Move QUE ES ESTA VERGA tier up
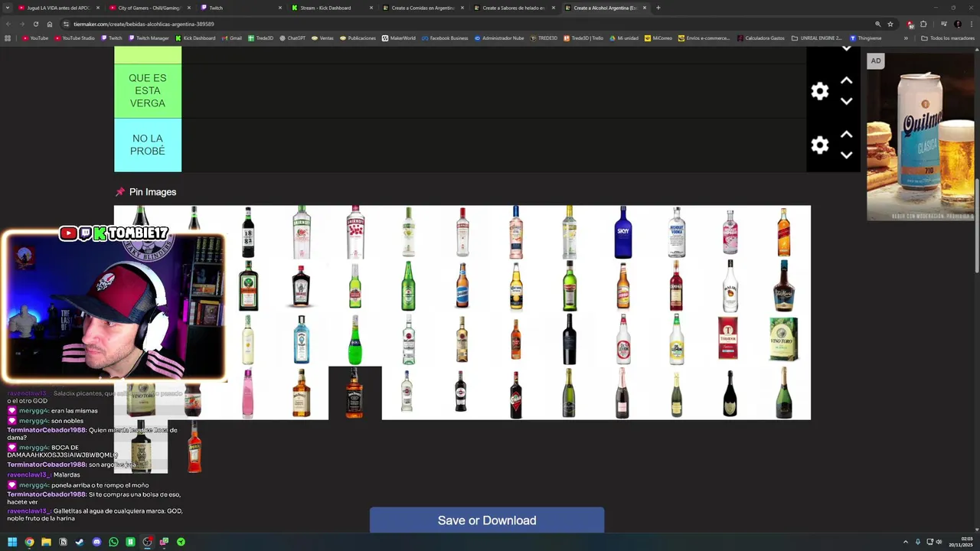The width and height of the screenshot is (980, 551). 847,80
